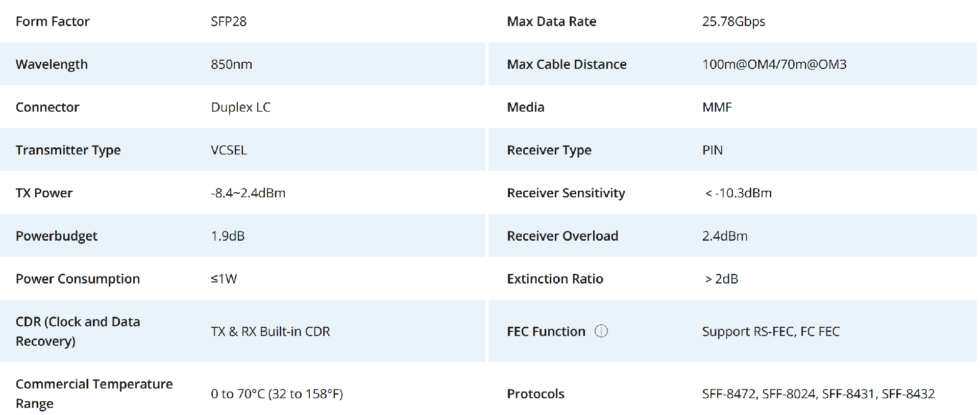Click the Wavelength row label
This screenshot has width=980, height=415.
pos(52,64)
